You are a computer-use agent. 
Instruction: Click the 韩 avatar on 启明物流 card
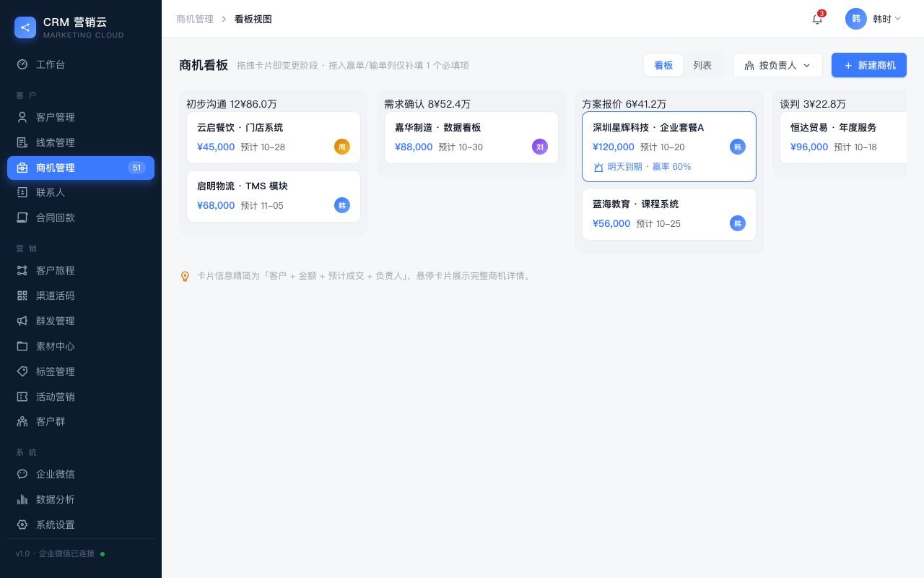[x=342, y=205]
